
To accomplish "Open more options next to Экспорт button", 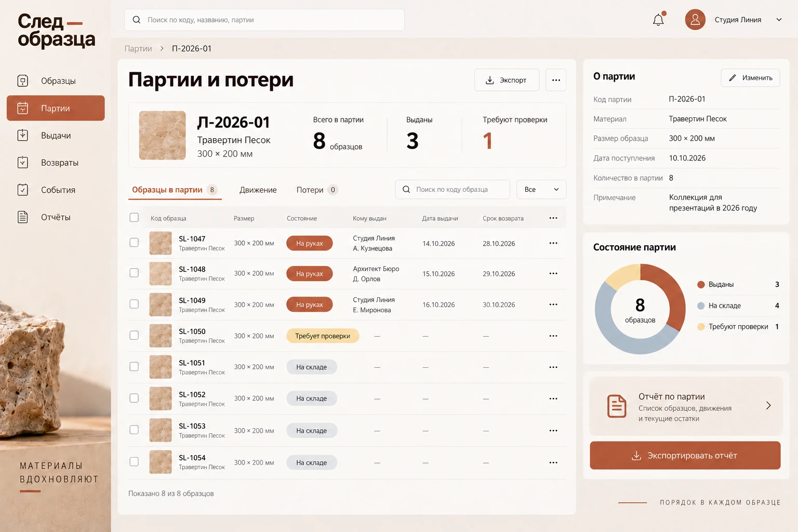I will coord(556,80).
